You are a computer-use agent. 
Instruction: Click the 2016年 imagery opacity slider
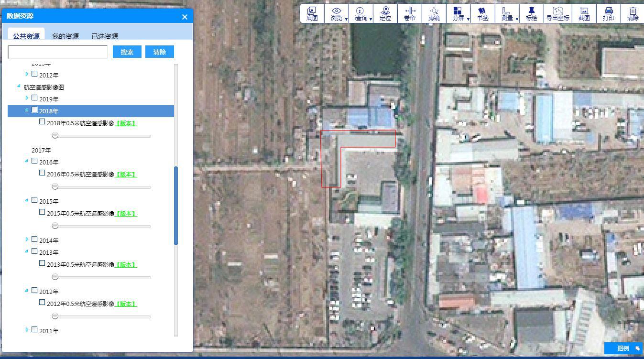click(x=101, y=187)
